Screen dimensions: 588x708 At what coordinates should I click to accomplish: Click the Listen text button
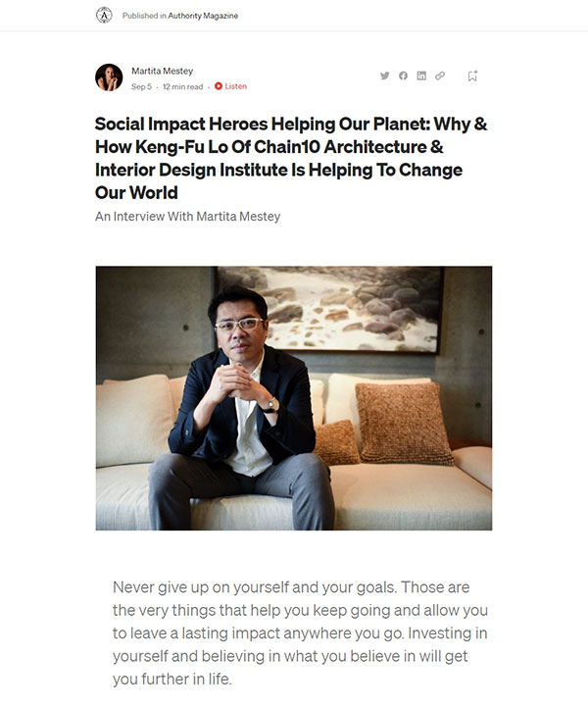tap(235, 85)
